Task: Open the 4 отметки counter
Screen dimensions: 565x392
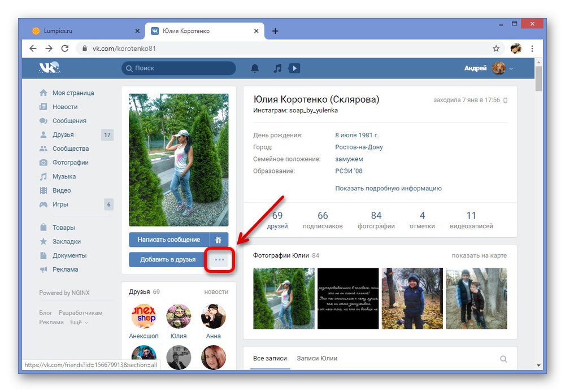Action: pyautogui.click(x=422, y=220)
